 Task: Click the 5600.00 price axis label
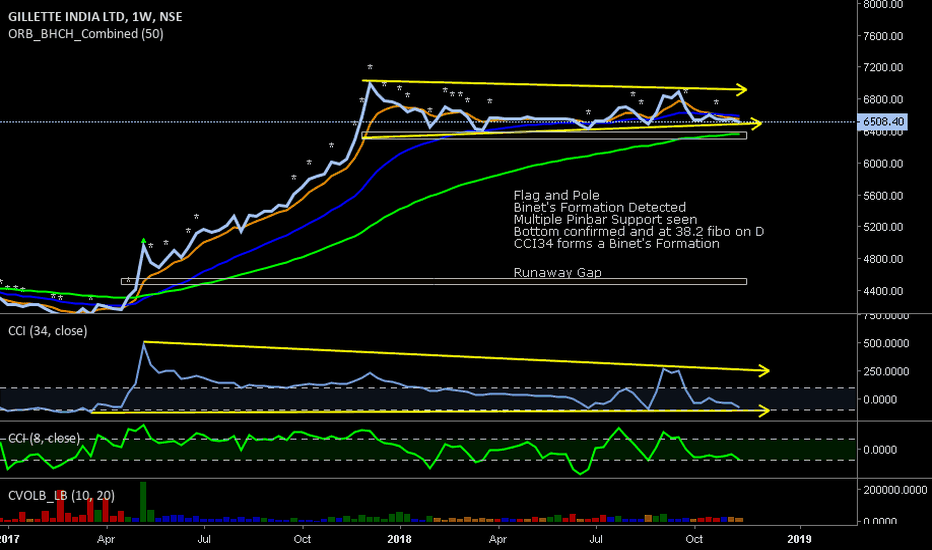pos(883,196)
